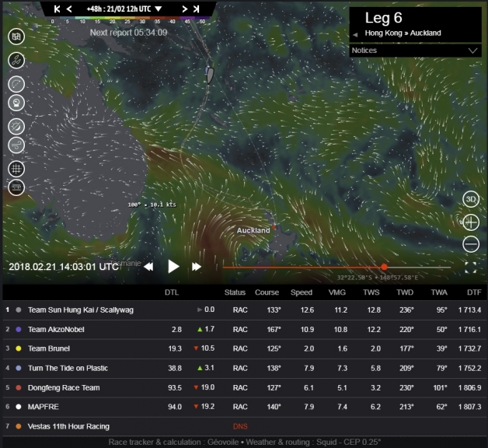Toggle the lat/long grid overlay
This screenshot has height=448, width=488.
(x=16, y=169)
